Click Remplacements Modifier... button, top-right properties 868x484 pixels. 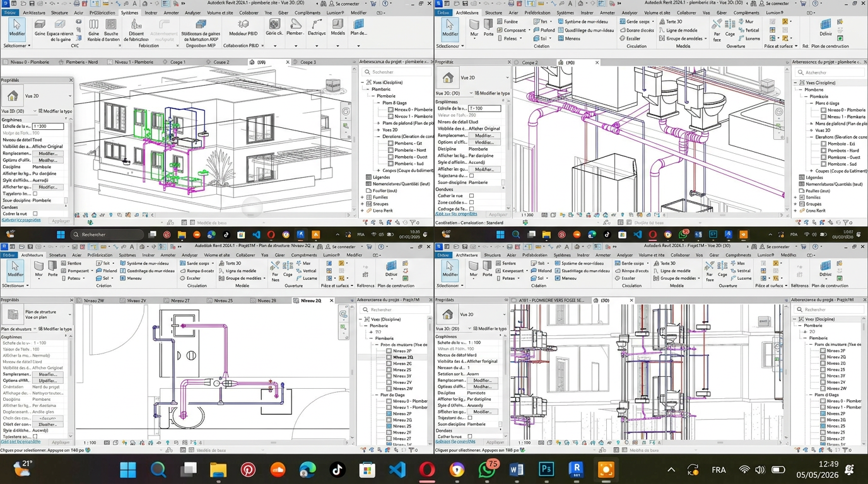point(484,135)
